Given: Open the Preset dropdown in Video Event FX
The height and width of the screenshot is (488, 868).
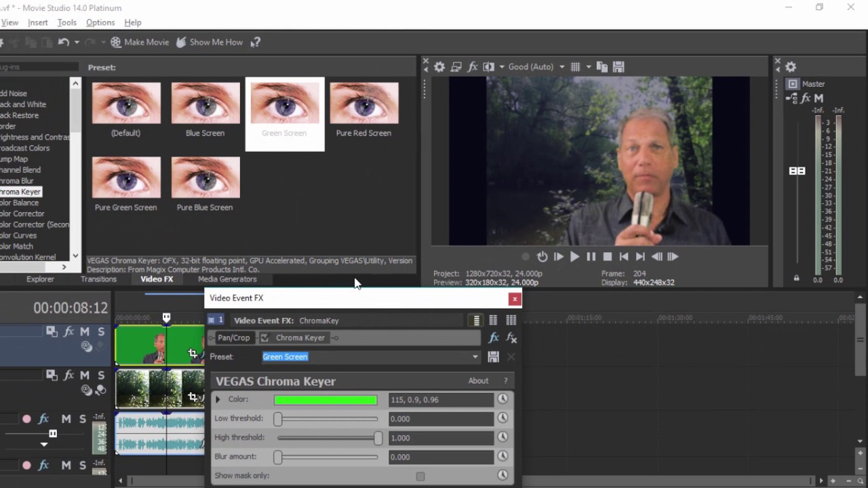Looking at the screenshot, I should coord(475,357).
